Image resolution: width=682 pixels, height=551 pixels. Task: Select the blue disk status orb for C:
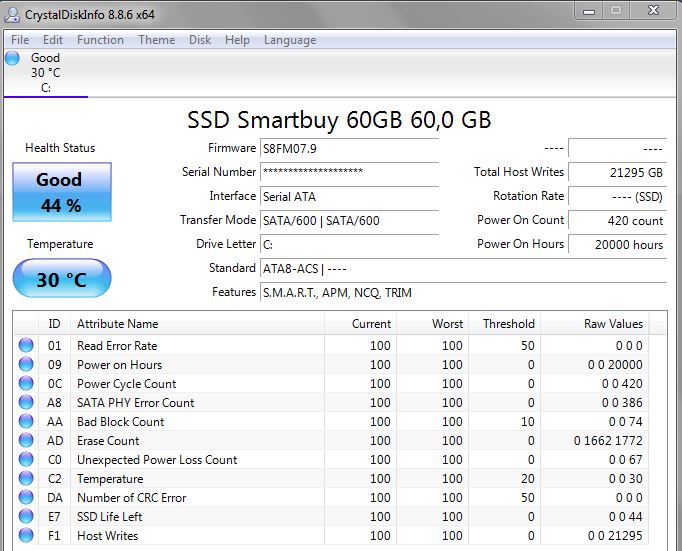pos(12,58)
